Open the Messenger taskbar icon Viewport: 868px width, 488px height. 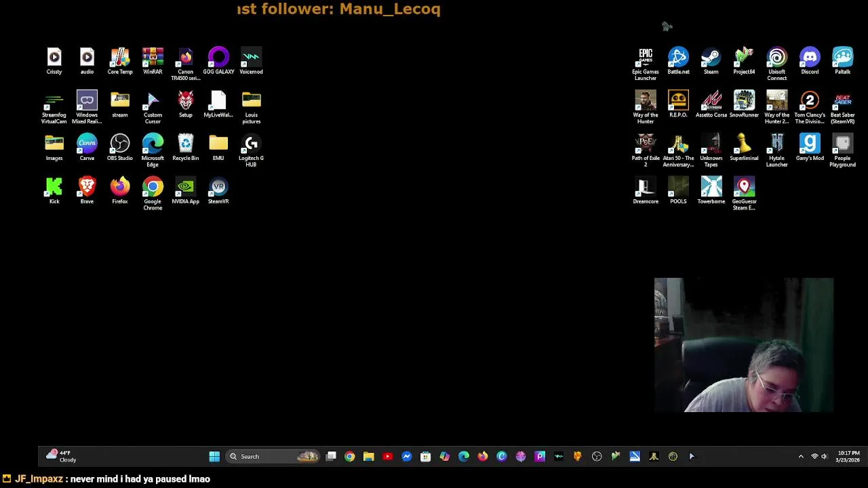406,457
